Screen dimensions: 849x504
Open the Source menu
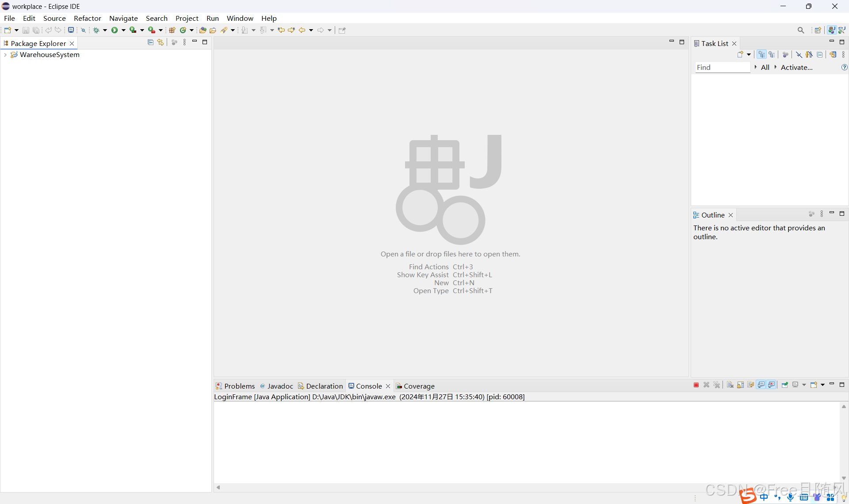tap(54, 18)
